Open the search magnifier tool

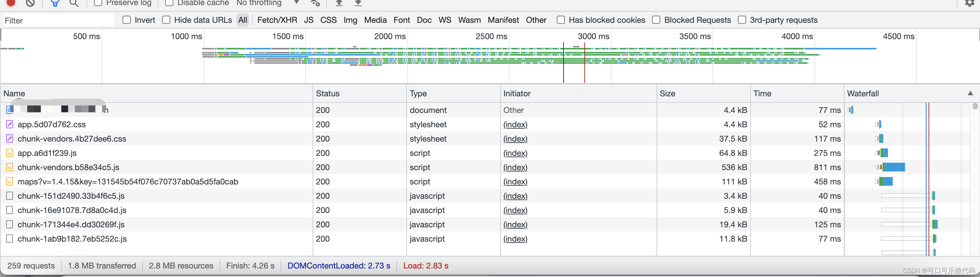tap(74, 3)
